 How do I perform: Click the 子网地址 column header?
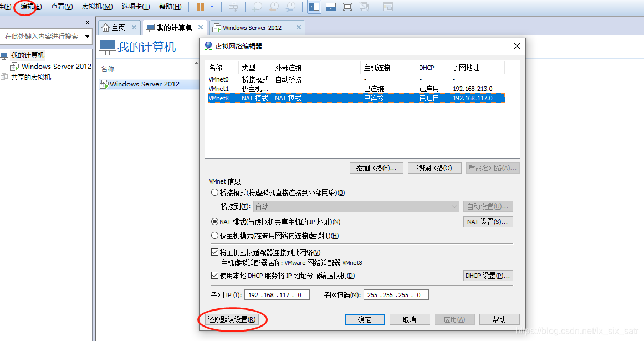(477, 68)
